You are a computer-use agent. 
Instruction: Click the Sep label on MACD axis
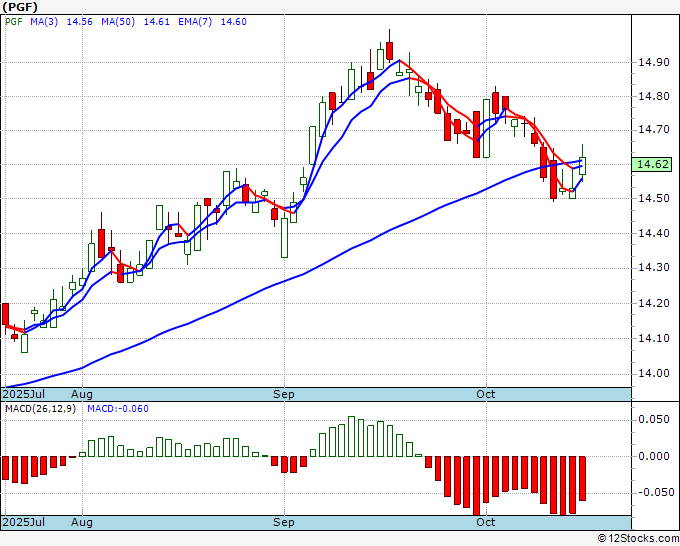tap(284, 522)
